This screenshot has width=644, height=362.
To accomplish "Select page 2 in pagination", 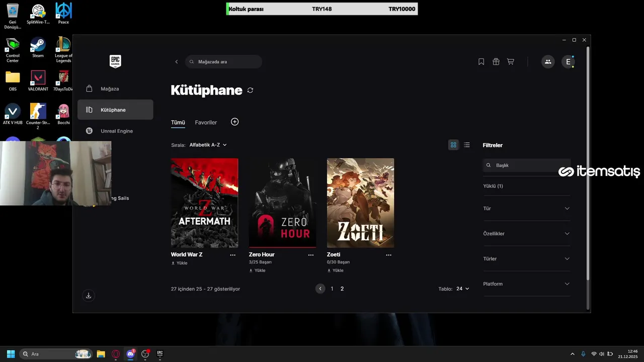I will point(342,289).
